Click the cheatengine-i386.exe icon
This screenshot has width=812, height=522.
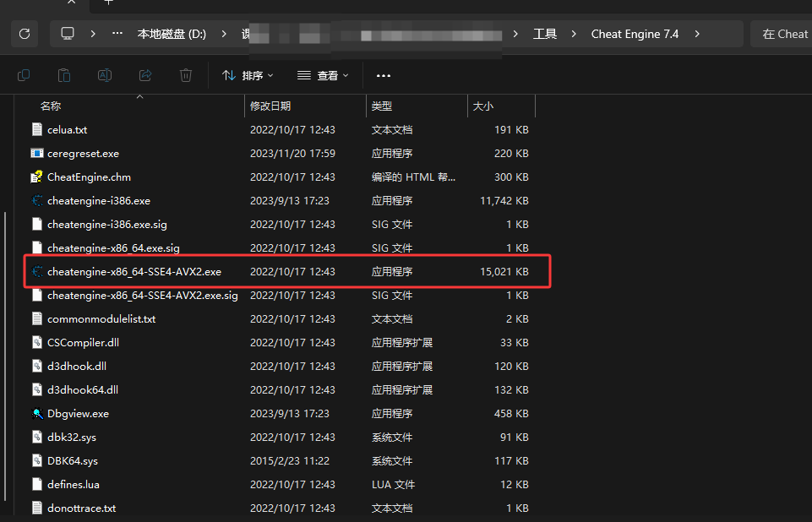click(37, 200)
